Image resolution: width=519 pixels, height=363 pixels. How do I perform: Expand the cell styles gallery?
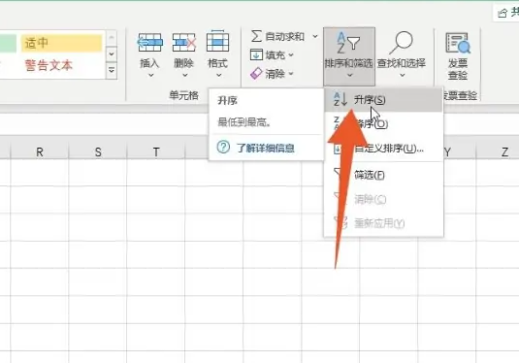[112, 71]
